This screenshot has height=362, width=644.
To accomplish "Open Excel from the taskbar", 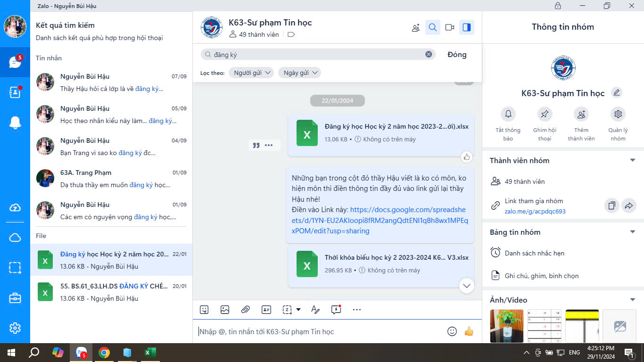I will [x=150, y=353].
